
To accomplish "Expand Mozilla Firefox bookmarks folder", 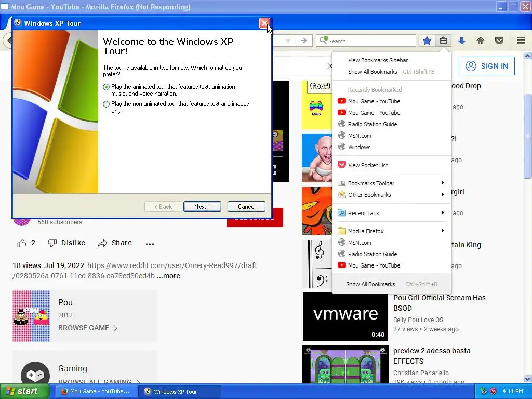I will [391, 231].
